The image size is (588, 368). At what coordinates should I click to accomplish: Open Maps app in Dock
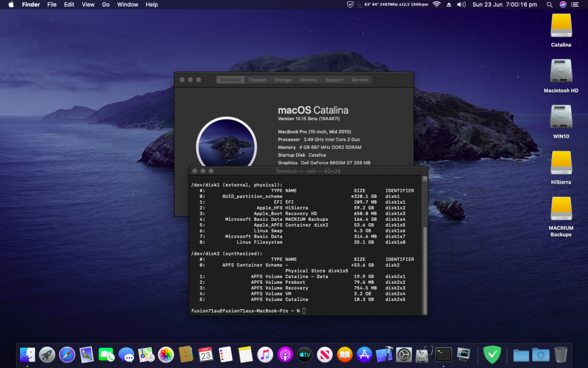click(x=146, y=354)
